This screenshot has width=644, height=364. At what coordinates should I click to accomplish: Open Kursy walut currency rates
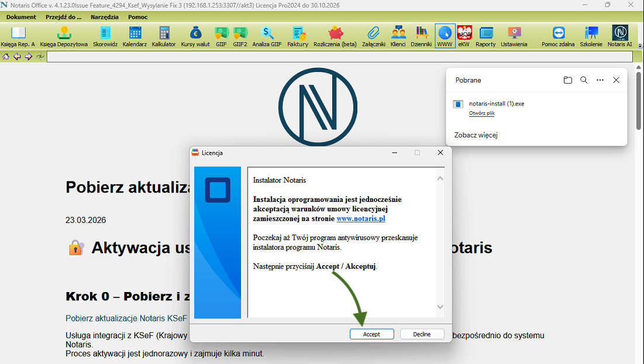click(195, 36)
